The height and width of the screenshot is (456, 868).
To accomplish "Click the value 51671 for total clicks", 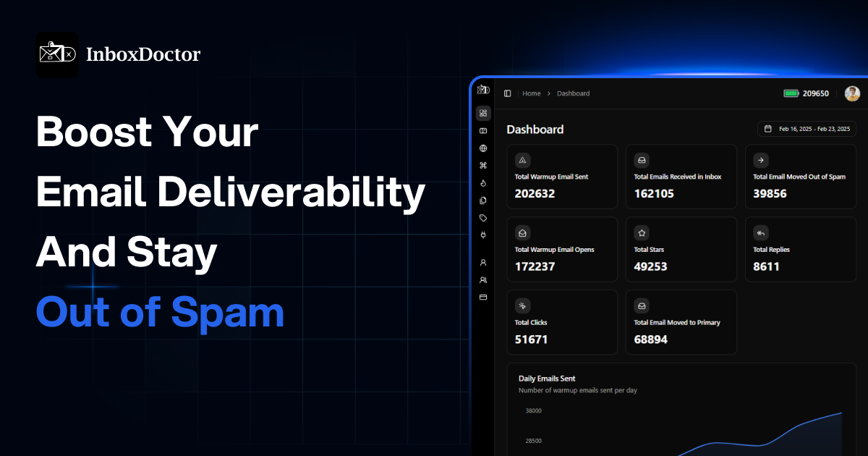I will tap(532, 339).
